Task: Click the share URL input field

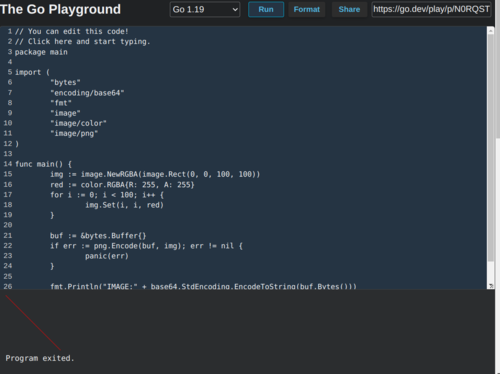Action: [x=431, y=9]
